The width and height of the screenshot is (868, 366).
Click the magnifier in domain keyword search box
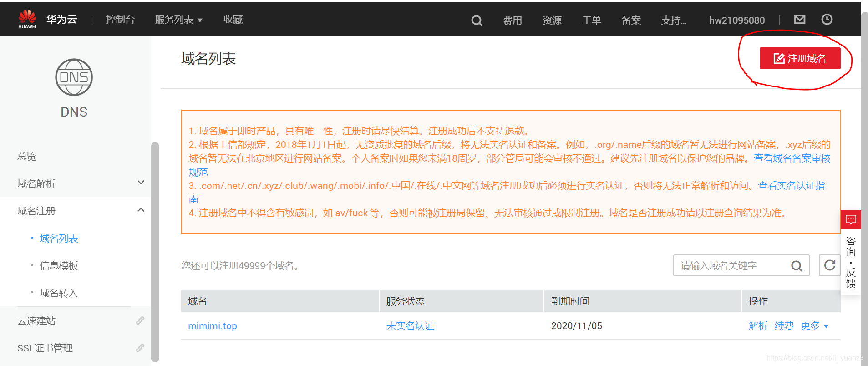(x=797, y=266)
